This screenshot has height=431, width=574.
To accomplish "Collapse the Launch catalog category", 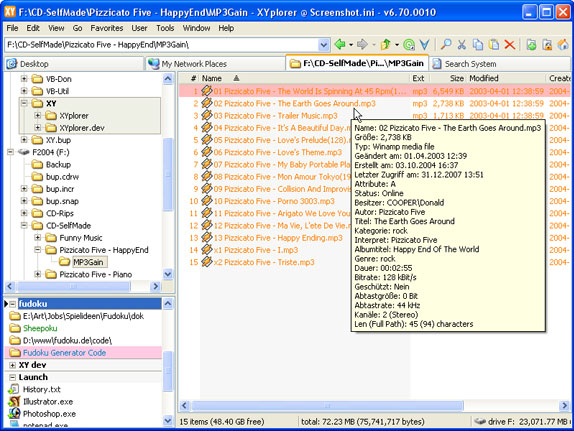I will click(x=12, y=377).
